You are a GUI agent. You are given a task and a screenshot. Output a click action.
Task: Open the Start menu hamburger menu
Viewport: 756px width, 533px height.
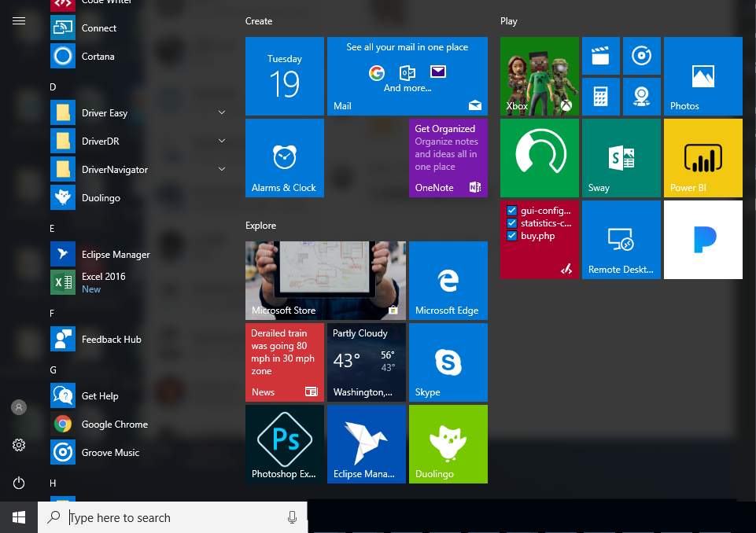coord(19,21)
